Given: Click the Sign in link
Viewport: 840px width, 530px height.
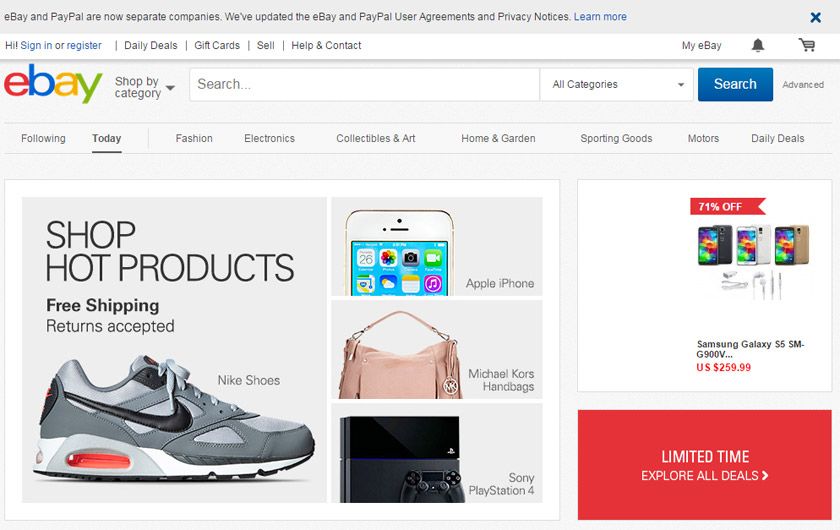Looking at the screenshot, I should coord(36,46).
